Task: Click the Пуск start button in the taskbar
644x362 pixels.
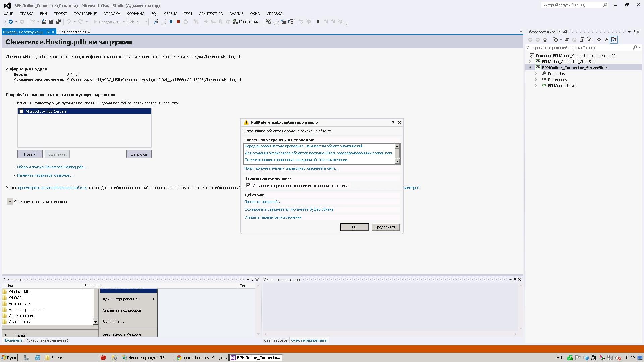Action: tap(9, 358)
